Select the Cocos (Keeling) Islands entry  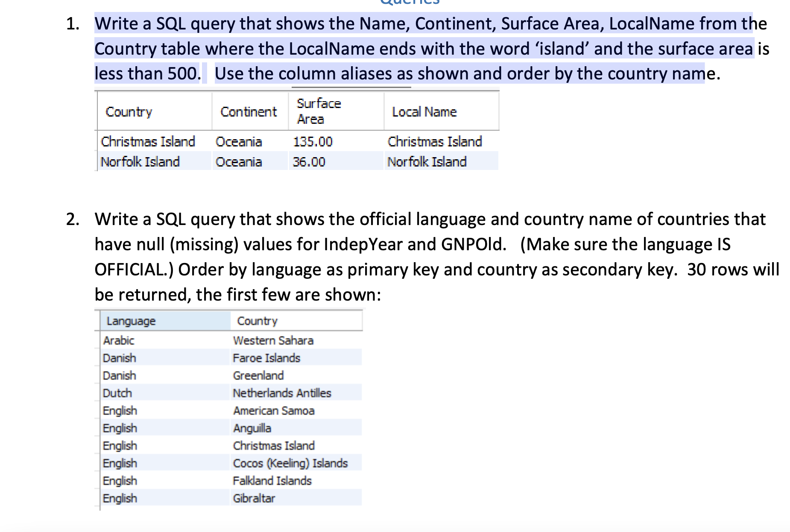click(291, 463)
